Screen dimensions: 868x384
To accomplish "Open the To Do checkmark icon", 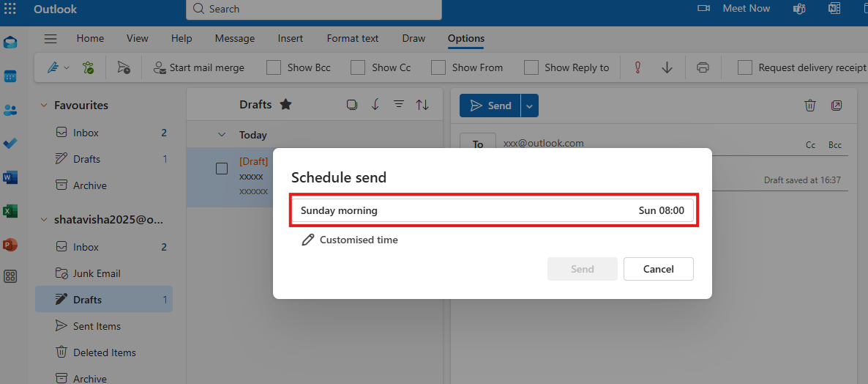I will point(10,144).
